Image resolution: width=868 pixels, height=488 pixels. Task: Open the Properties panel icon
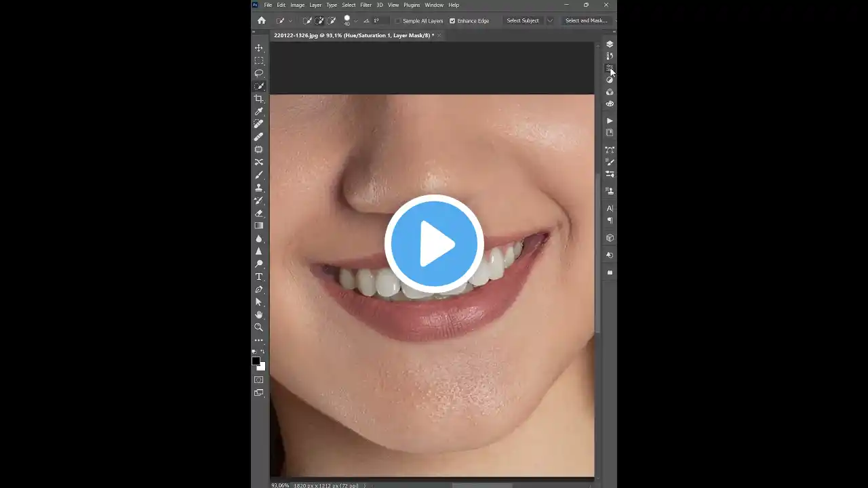click(x=609, y=68)
